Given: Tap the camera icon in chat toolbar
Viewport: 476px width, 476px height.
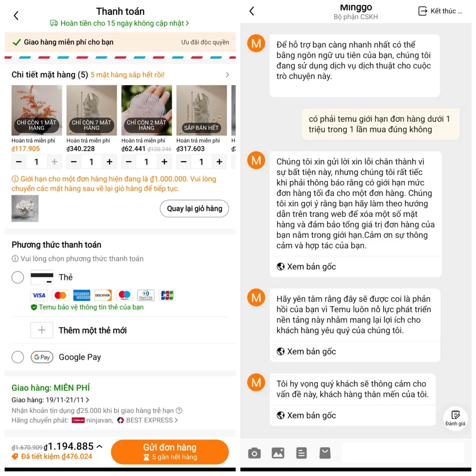Looking at the screenshot, I should pyautogui.click(x=254, y=453).
